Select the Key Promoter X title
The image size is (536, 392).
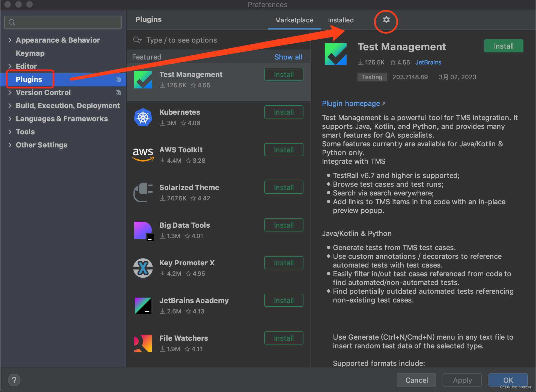pos(187,263)
